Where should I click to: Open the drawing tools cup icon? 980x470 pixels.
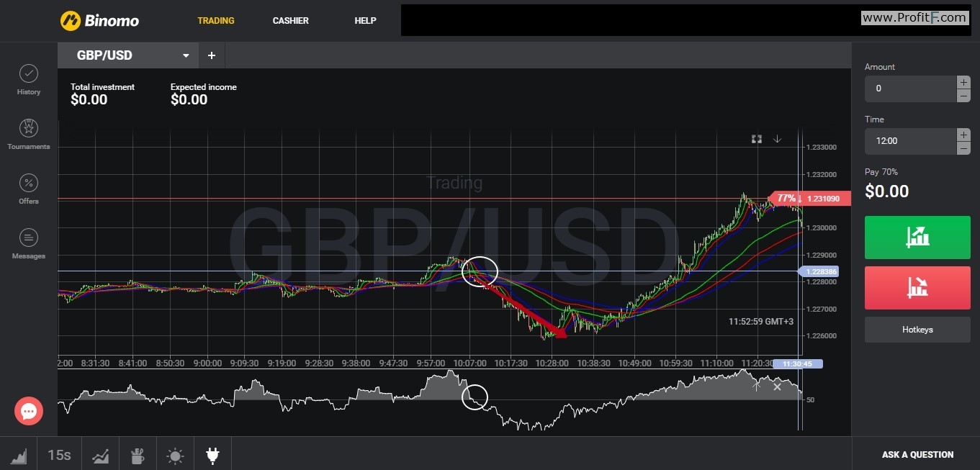pyautogui.click(x=138, y=455)
